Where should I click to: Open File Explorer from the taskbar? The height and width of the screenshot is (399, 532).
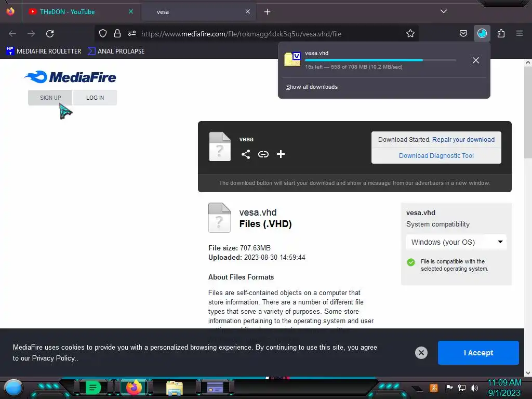[x=175, y=388]
